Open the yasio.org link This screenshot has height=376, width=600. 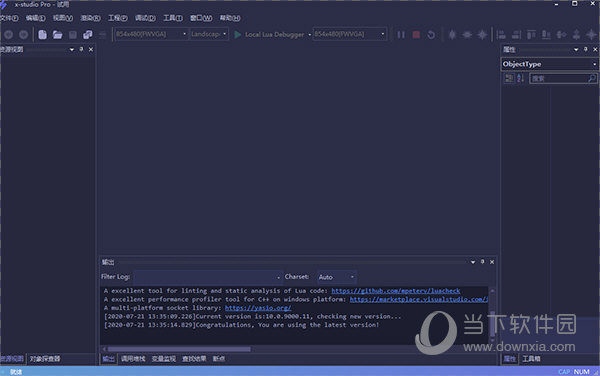click(x=258, y=308)
